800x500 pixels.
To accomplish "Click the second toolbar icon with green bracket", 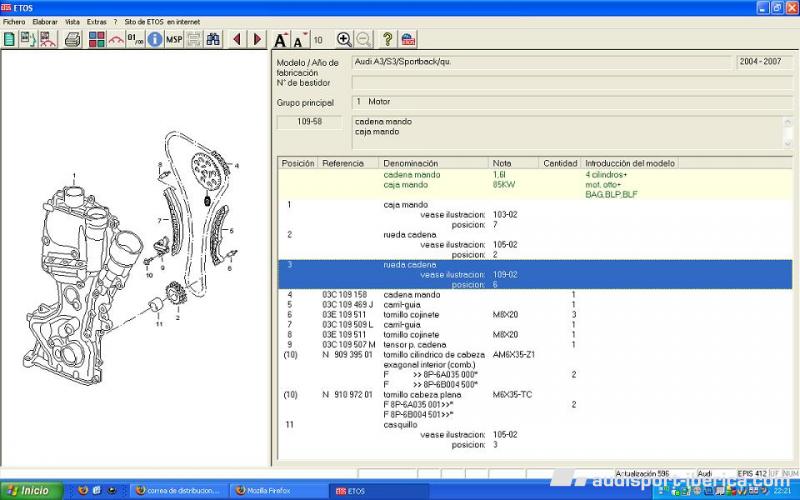I will tap(28, 39).
